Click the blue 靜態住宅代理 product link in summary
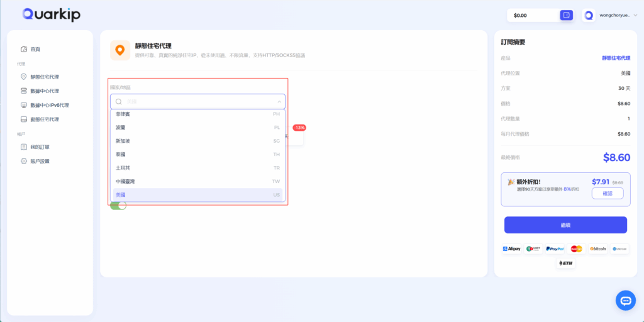Image resolution: width=644 pixels, height=322 pixels. [616, 58]
